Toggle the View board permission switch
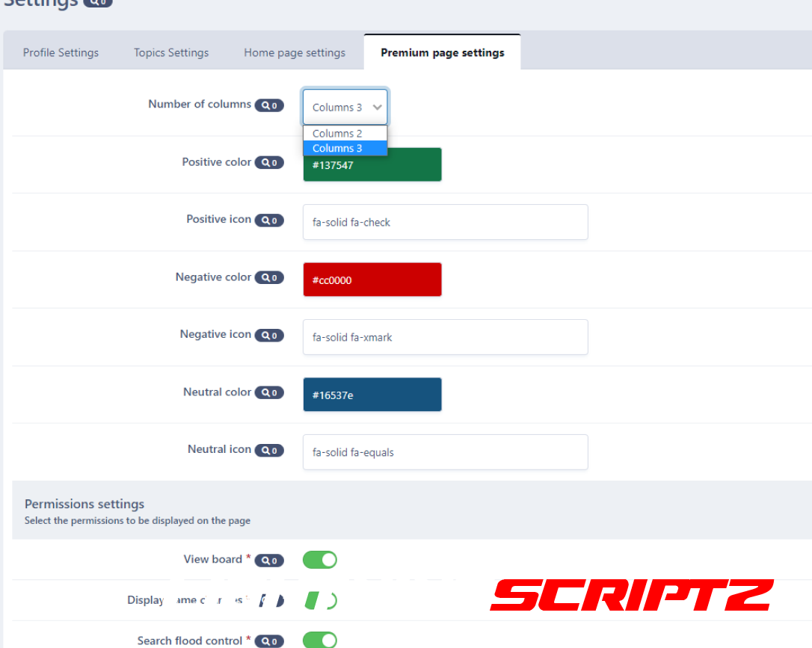This screenshot has width=812, height=648. [320, 560]
